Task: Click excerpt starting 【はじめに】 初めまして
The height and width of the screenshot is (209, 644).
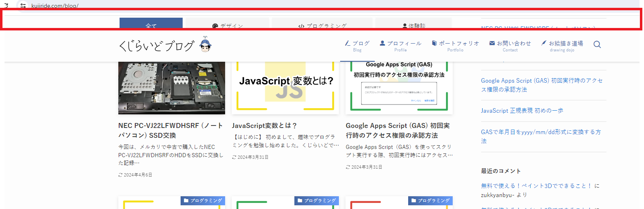Action: pos(285,141)
